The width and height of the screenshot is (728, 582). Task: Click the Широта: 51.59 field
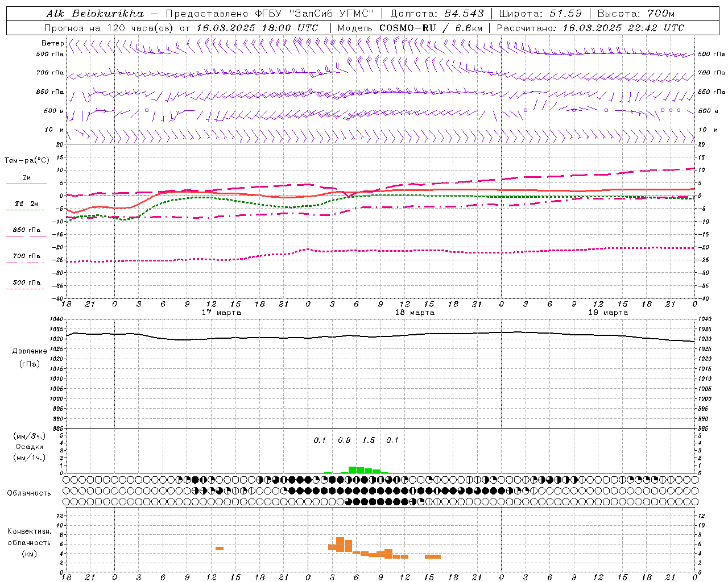tap(540, 14)
